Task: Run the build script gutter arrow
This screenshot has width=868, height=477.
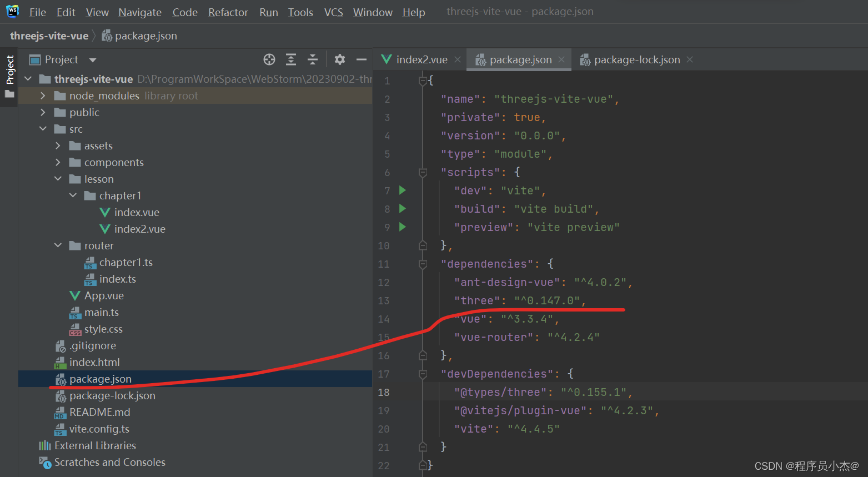Action: pyautogui.click(x=403, y=209)
